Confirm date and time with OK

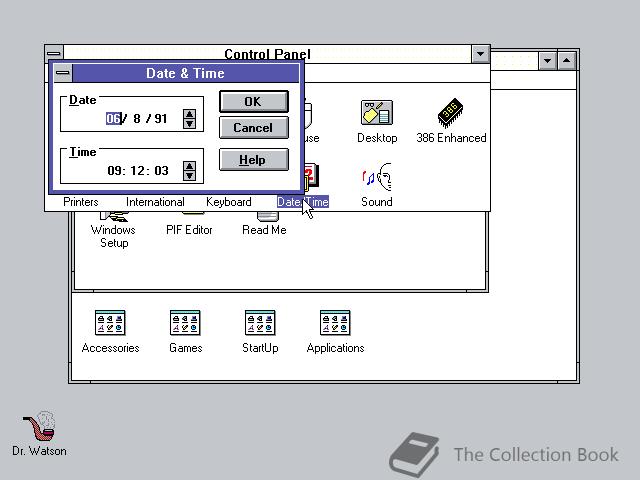253,101
